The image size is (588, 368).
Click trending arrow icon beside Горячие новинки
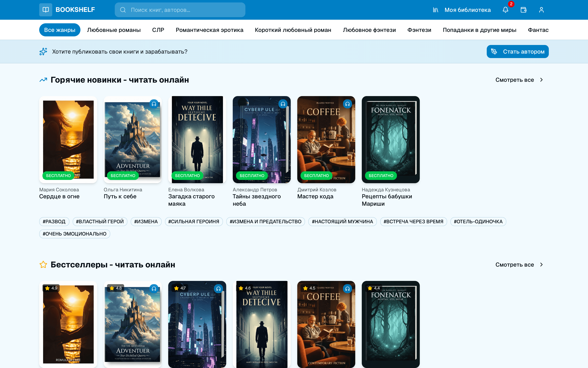click(43, 80)
